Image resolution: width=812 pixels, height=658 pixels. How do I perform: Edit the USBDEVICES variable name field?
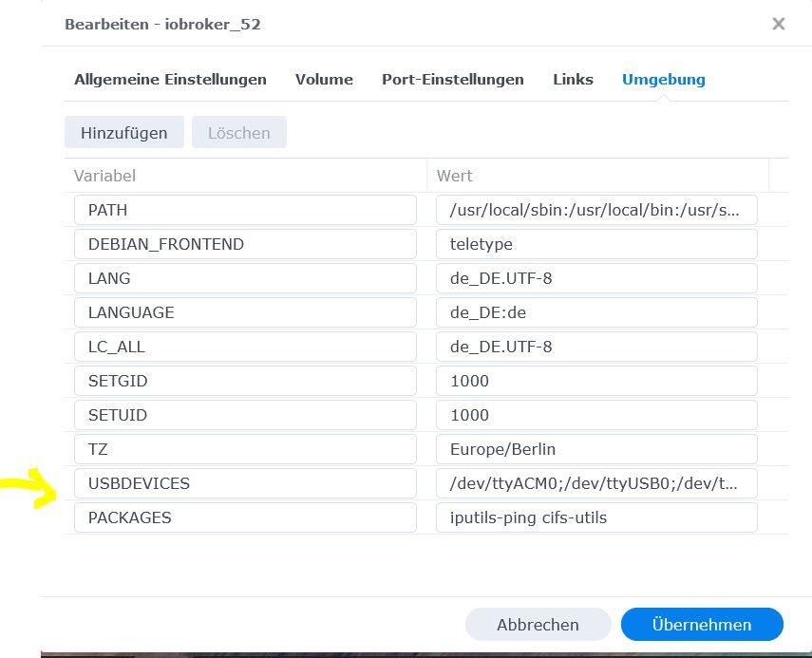click(245, 483)
